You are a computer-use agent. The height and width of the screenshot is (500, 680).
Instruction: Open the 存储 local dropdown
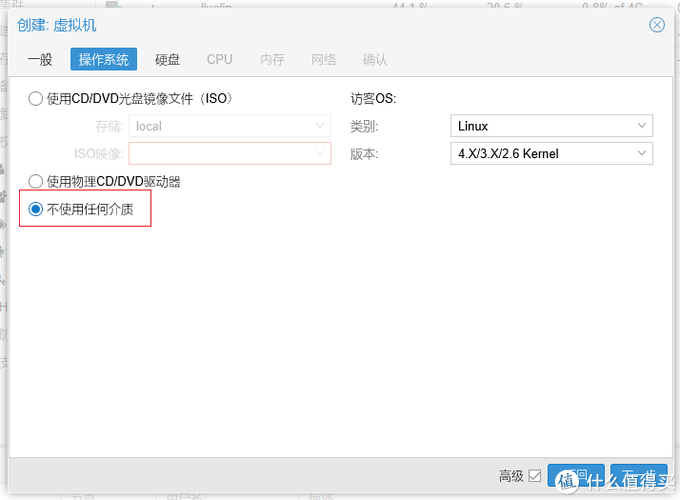coord(320,126)
